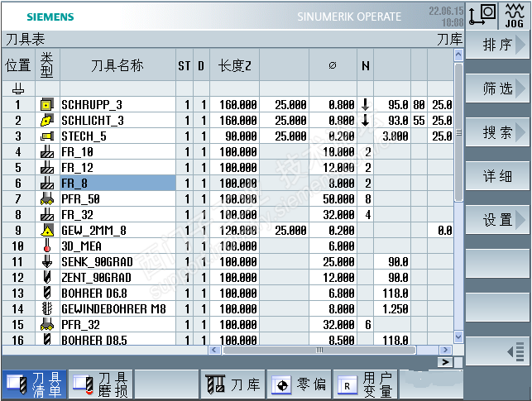532x401 pixels.
Task: Click the end mill icon for FR_32
Action: coord(47,215)
